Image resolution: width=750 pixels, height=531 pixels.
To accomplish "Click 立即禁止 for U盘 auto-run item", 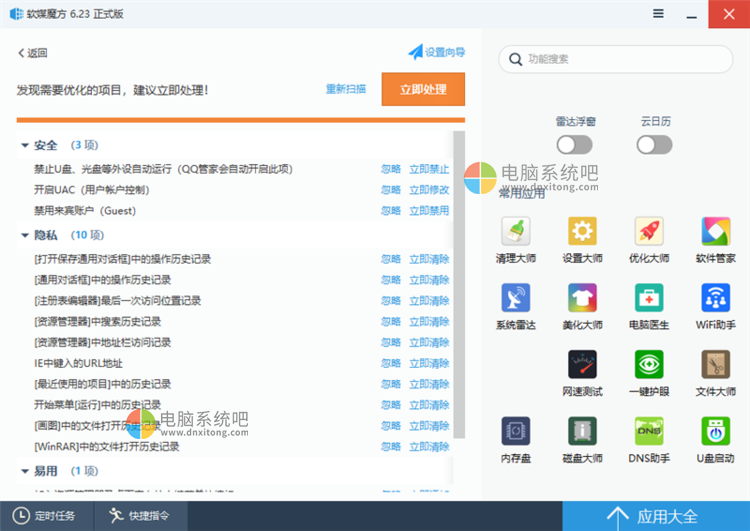I will (429, 169).
